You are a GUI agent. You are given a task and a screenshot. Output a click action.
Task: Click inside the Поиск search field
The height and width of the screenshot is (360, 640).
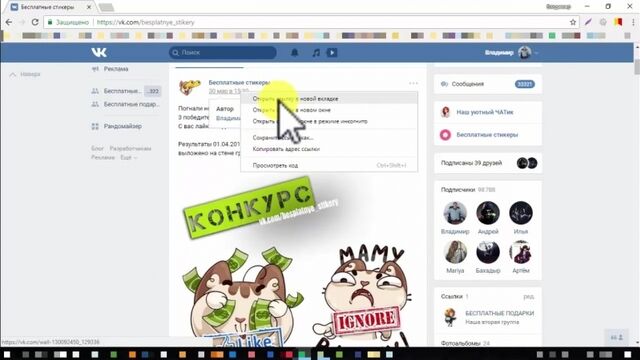[x=222, y=52]
